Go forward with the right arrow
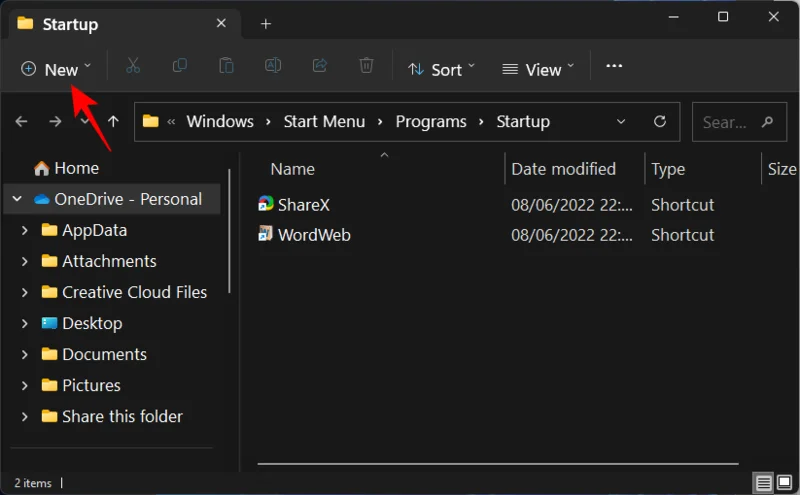800x495 pixels. tap(55, 121)
